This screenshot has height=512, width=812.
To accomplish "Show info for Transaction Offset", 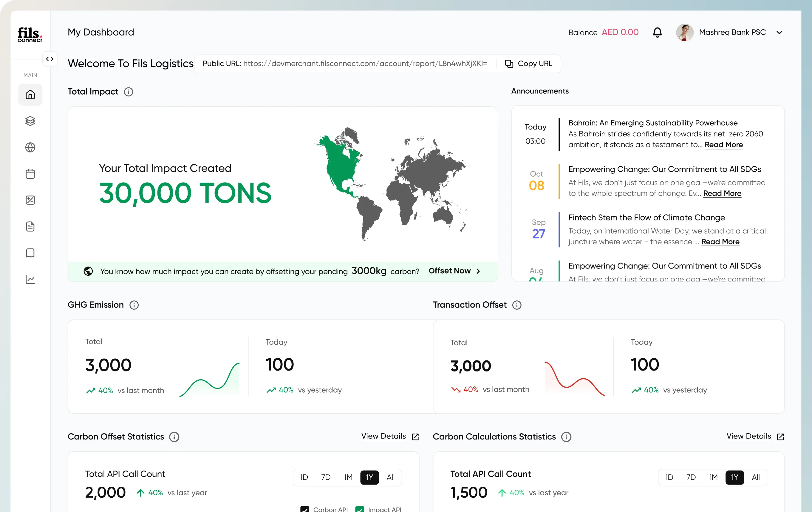I will [516, 305].
